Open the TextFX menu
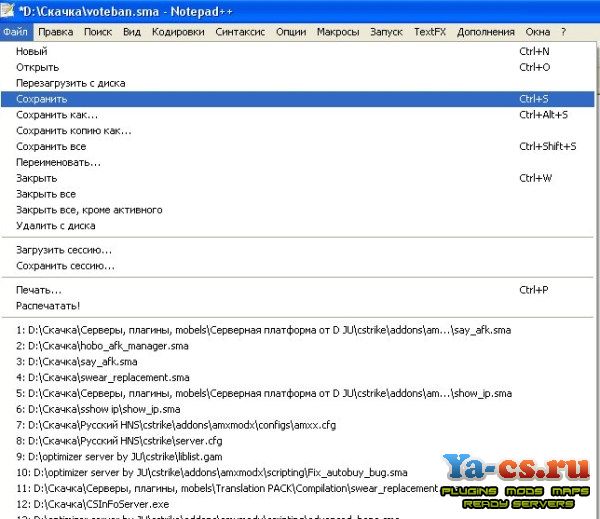600x519 pixels. coord(430,32)
